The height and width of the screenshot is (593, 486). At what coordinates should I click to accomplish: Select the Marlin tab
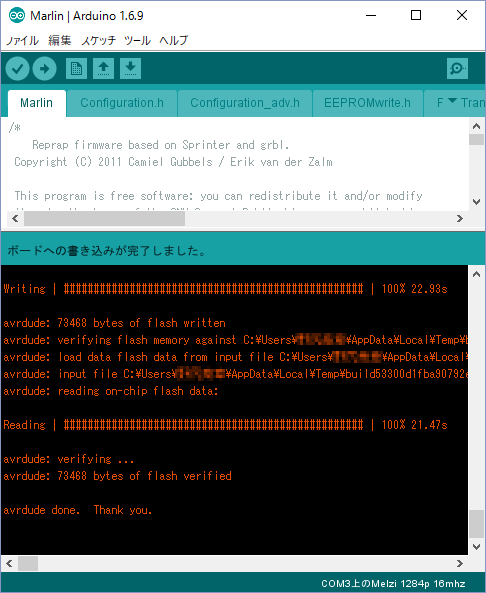click(x=36, y=103)
